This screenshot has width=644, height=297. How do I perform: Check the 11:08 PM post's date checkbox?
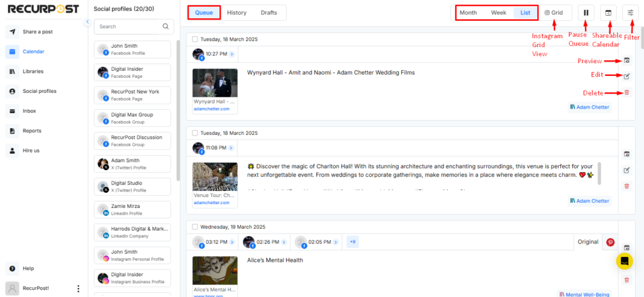(x=195, y=133)
